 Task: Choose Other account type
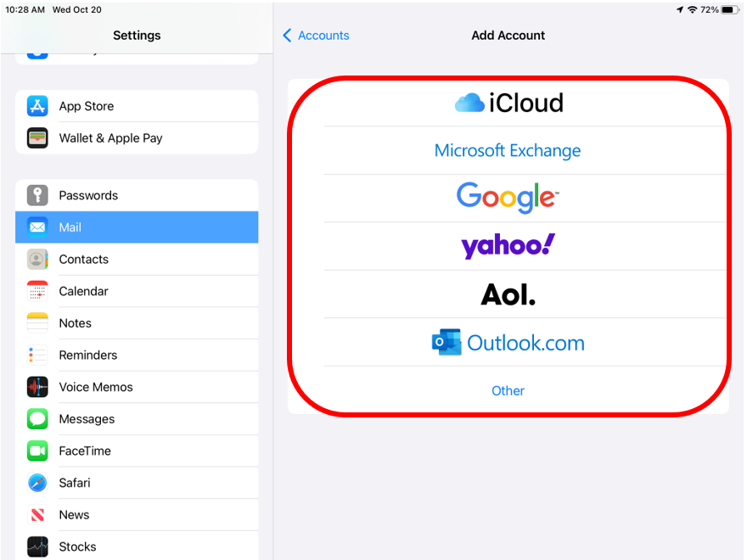(x=508, y=390)
